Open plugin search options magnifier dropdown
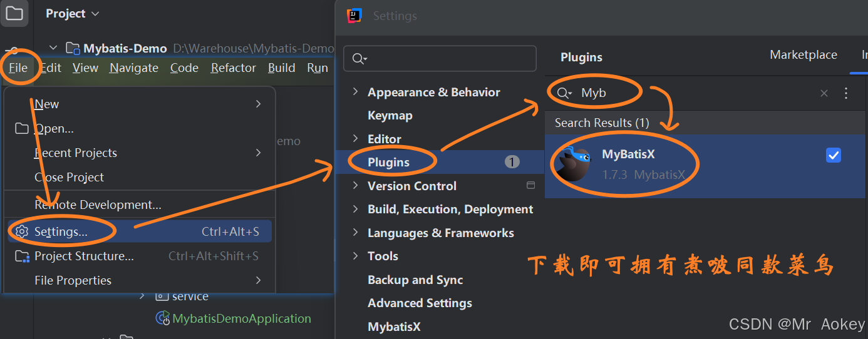 click(564, 93)
